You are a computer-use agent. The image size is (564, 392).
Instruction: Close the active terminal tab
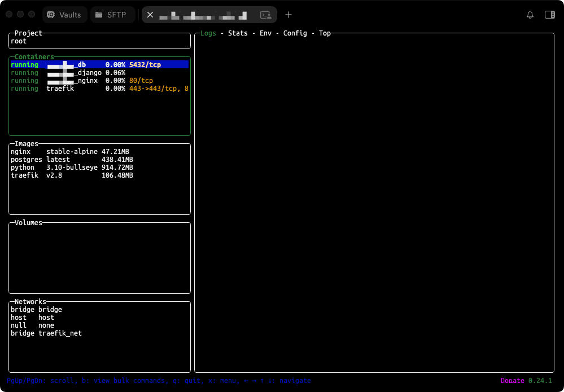150,15
